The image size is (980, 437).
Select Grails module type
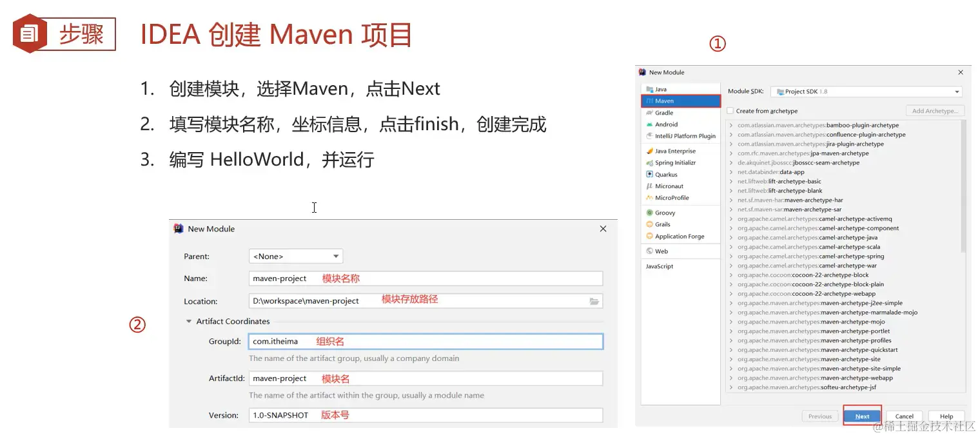point(680,224)
